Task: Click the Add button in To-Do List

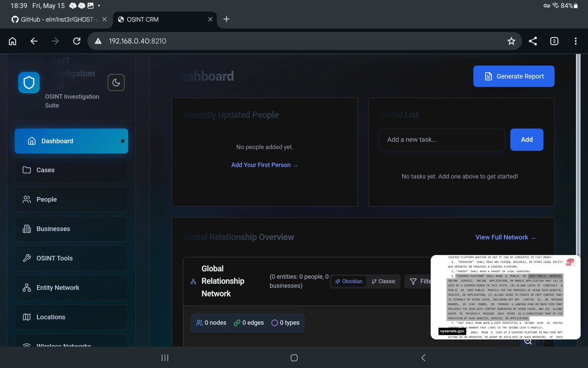Action: pos(527,140)
